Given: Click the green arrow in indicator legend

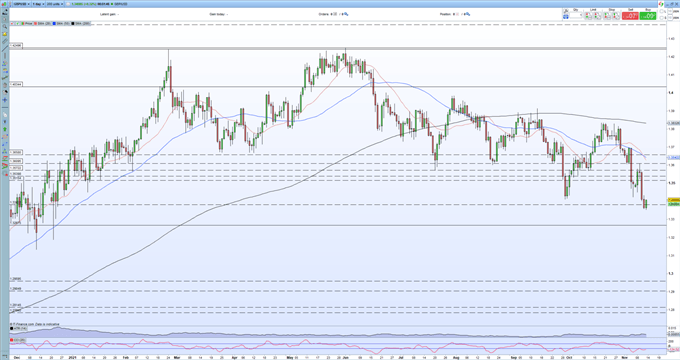Looking at the screenshot, I should (x=17, y=23).
